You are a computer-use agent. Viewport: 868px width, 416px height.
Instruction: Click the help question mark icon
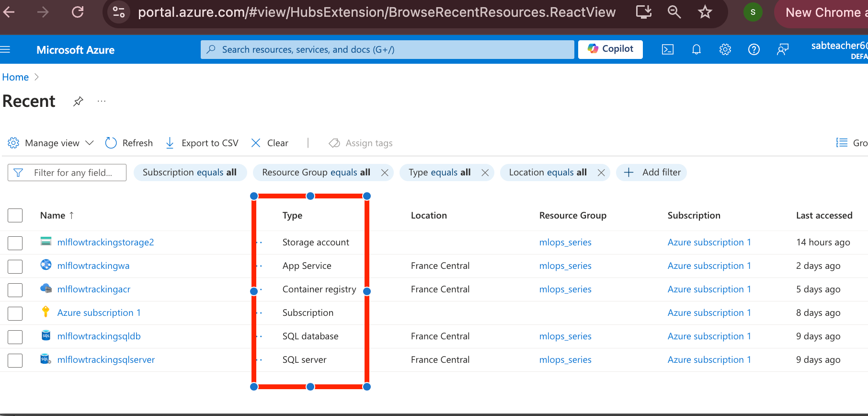coord(754,49)
